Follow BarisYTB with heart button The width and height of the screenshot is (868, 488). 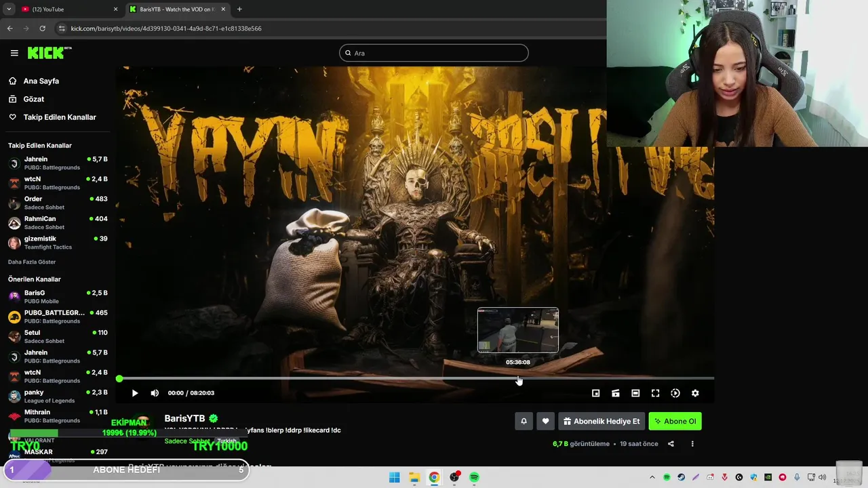click(545, 421)
